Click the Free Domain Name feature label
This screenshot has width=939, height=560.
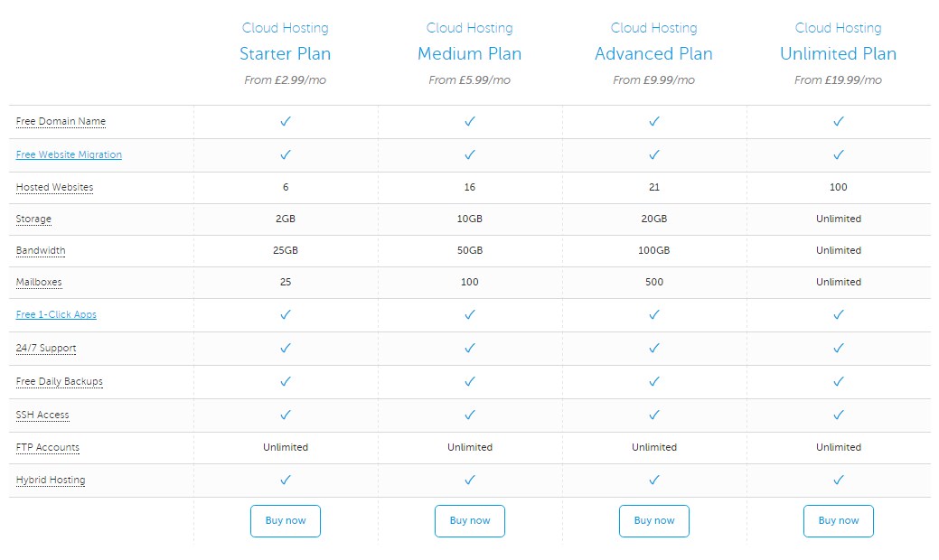coord(61,121)
